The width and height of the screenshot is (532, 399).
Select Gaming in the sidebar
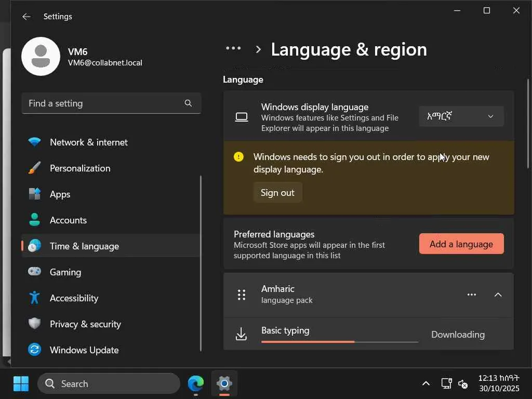(111, 272)
